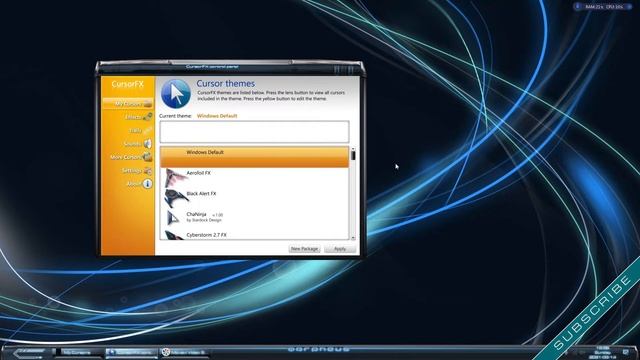Open the Sounds section

click(137, 144)
